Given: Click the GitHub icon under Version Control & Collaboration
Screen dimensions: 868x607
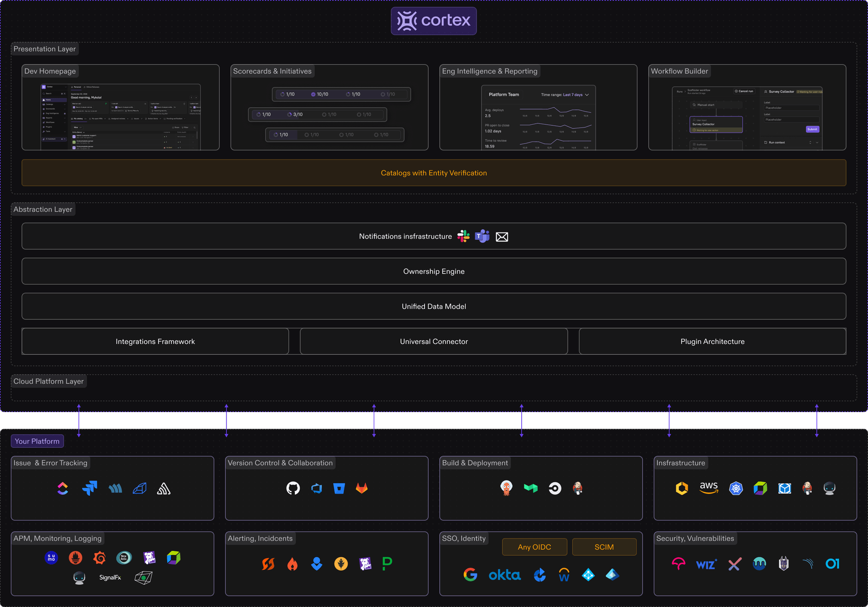Looking at the screenshot, I should [x=293, y=488].
